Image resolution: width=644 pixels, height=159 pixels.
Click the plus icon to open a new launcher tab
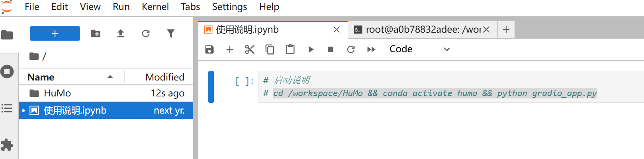pyautogui.click(x=506, y=29)
